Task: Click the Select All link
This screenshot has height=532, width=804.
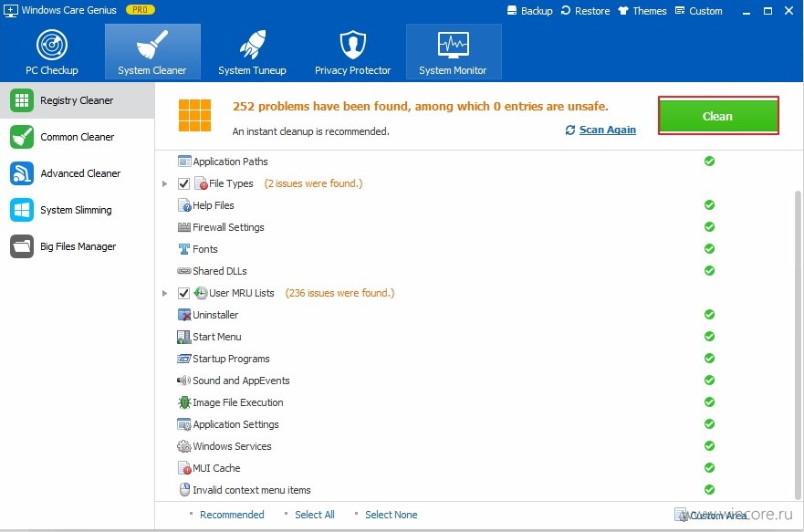Action: coord(314,515)
